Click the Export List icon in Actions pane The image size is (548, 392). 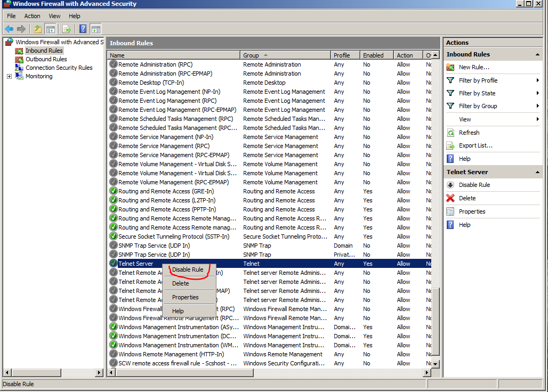click(x=450, y=145)
